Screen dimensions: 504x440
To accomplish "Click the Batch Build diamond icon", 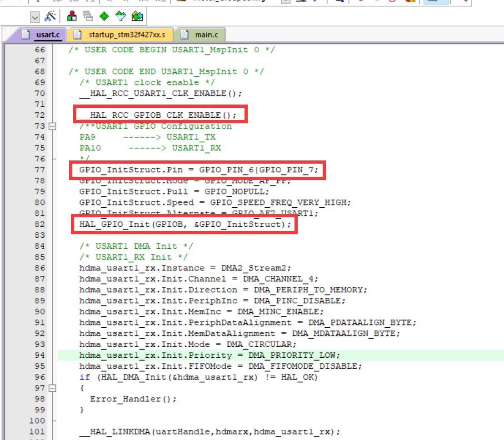I will pos(120,16).
